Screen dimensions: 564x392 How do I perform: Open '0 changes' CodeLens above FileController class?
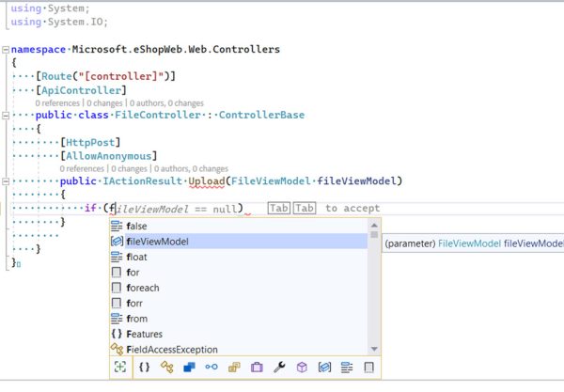(x=104, y=103)
